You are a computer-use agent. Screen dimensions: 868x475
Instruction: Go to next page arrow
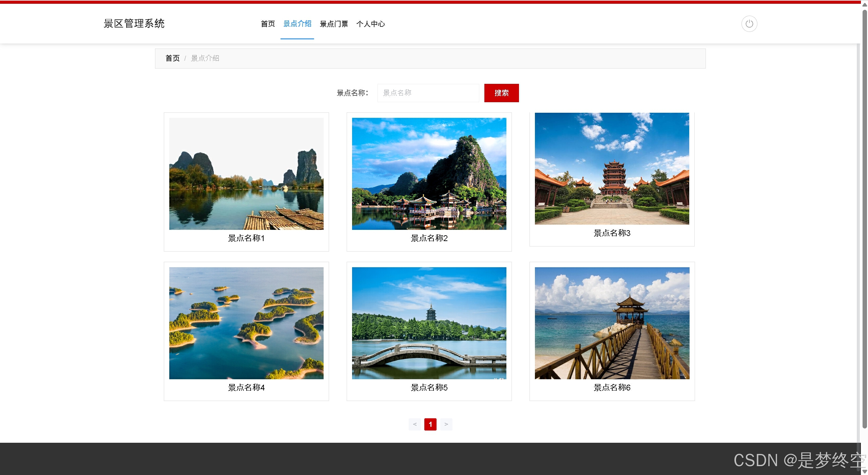point(446,424)
